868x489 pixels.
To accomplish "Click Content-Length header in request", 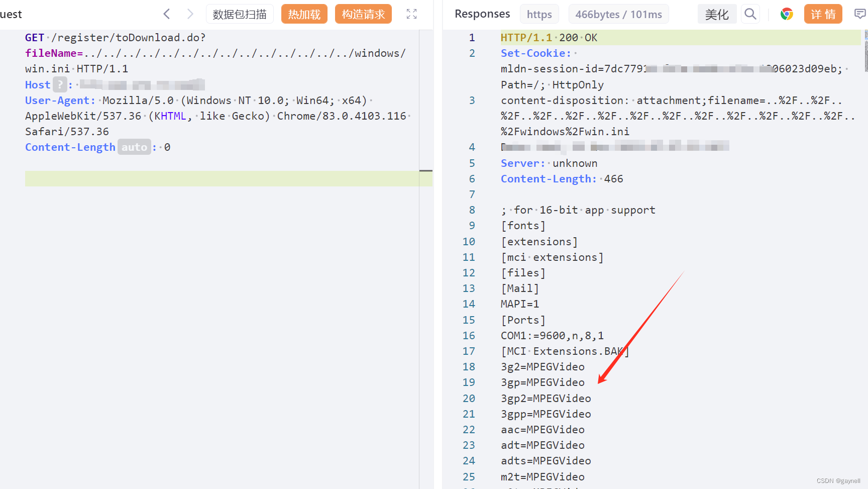I will click(x=70, y=147).
